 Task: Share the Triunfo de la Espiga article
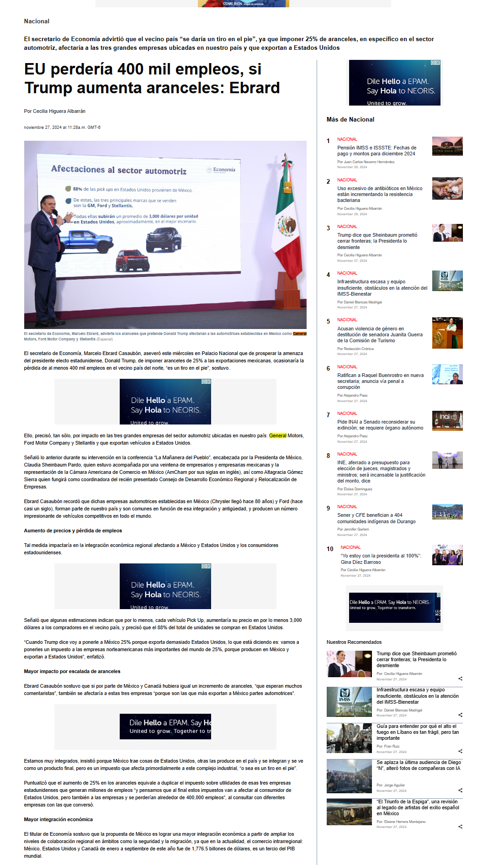[460, 827]
